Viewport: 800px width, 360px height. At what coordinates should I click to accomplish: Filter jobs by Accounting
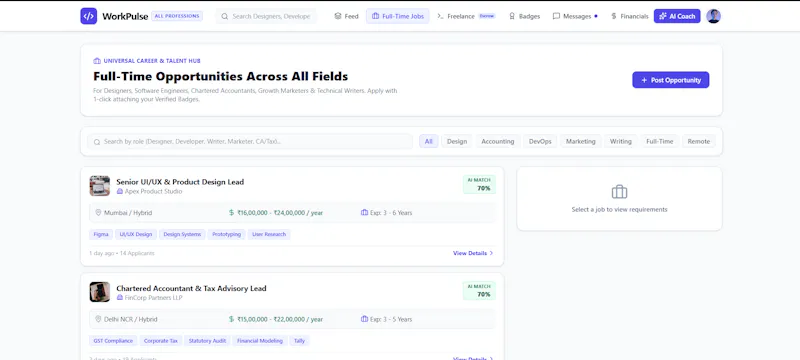(497, 141)
